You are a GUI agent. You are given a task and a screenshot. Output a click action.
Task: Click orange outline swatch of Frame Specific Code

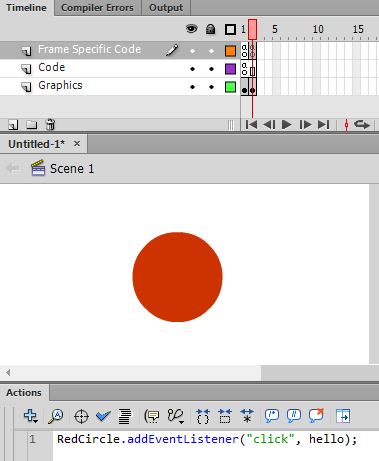click(x=230, y=51)
